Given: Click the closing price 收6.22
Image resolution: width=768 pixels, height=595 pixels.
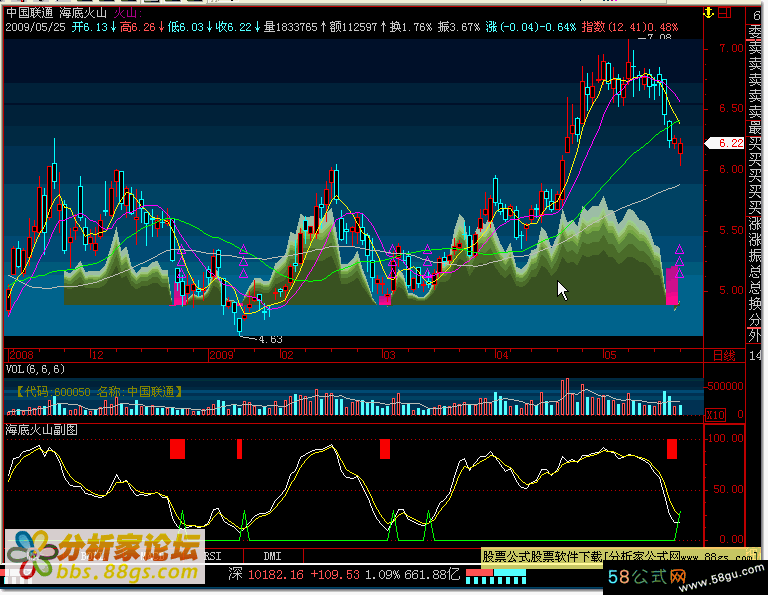Looking at the screenshot, I should point(234,27).
